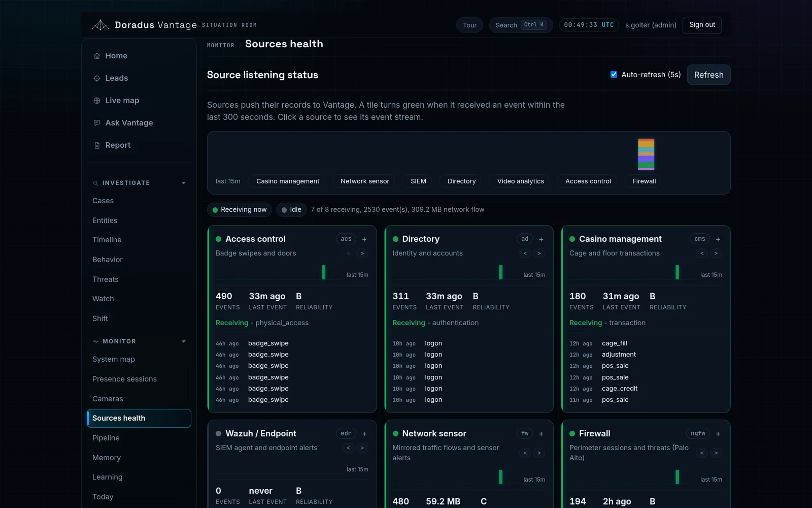The height and width of the screenshot is (508, 812).
Task: Open Memory page
Action: pos(139,458)
